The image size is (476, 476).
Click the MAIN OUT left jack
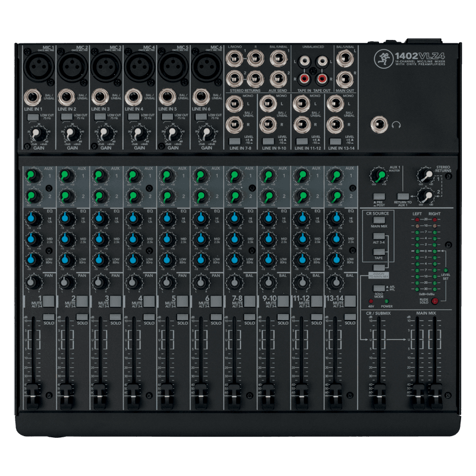click(345, 58)
